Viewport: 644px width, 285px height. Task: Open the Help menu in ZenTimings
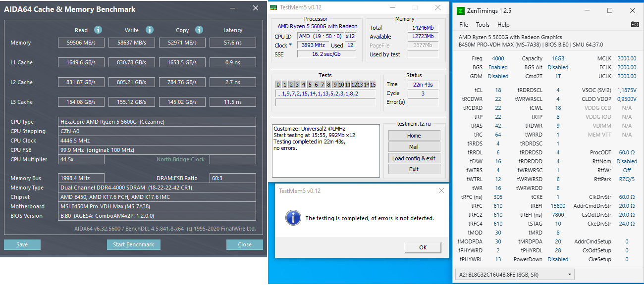pyautogui.click(x=503, y=25)
